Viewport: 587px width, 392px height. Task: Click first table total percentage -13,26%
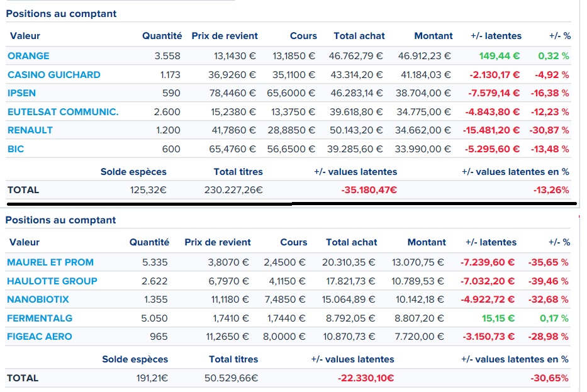coord(551,190)
